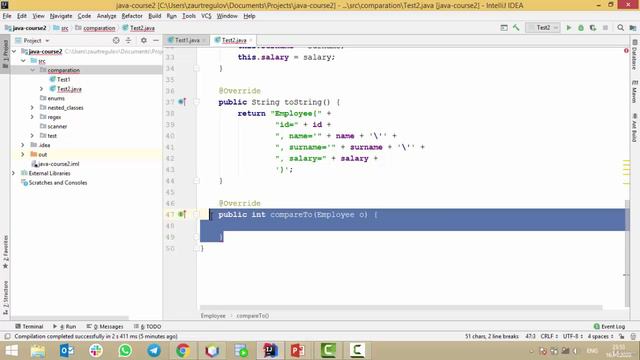This screenshot has width=640, height=360.
Task: Open Chrome from the taskbar
Action: [183, 350]
